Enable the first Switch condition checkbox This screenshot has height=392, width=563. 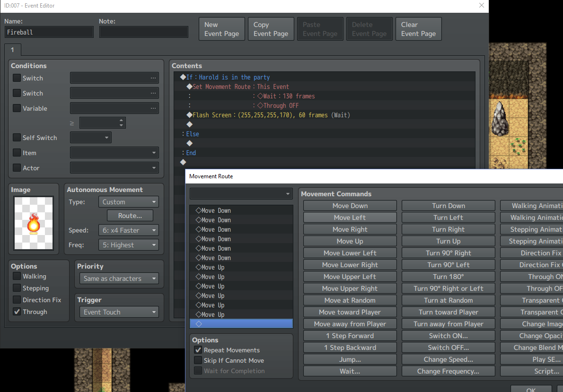(x=17, y=78)
